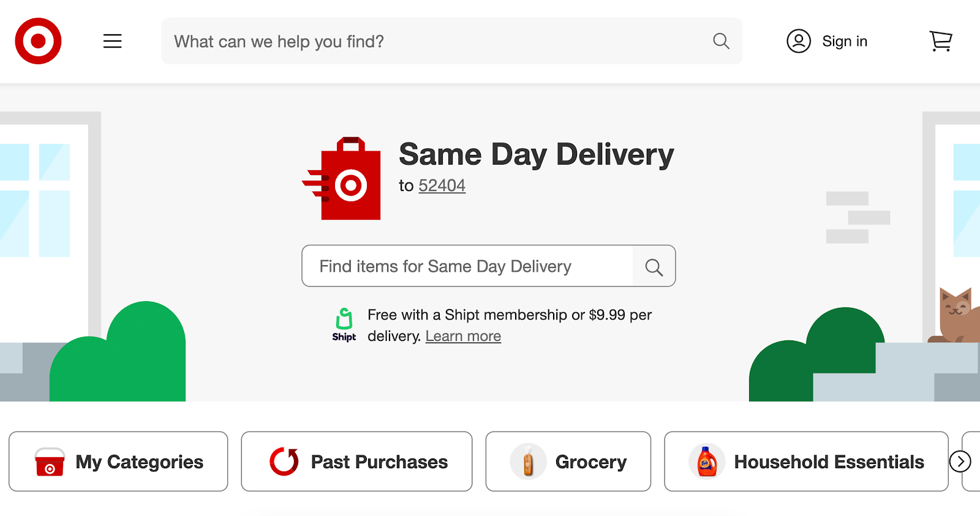
Task: Click the green Shipt bag logo
Action: click(x=344, y=319)
